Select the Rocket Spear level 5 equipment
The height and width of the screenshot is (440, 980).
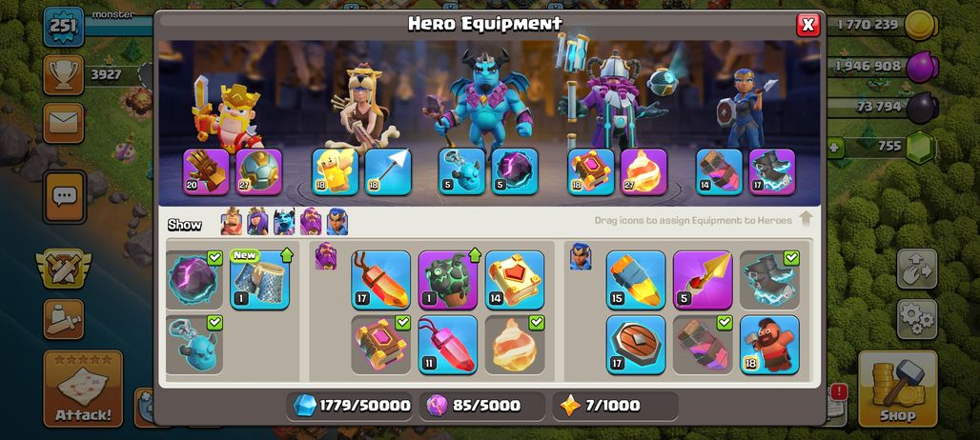(x=703, y=280)
